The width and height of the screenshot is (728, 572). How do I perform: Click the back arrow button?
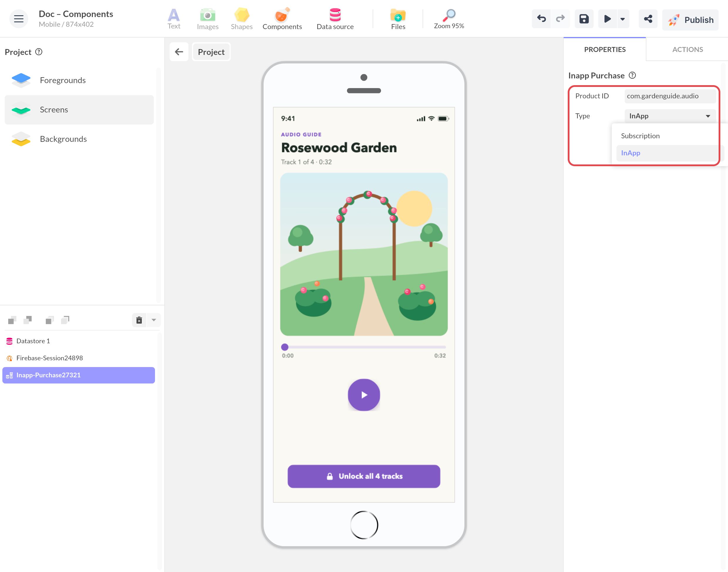pos(179,52)
